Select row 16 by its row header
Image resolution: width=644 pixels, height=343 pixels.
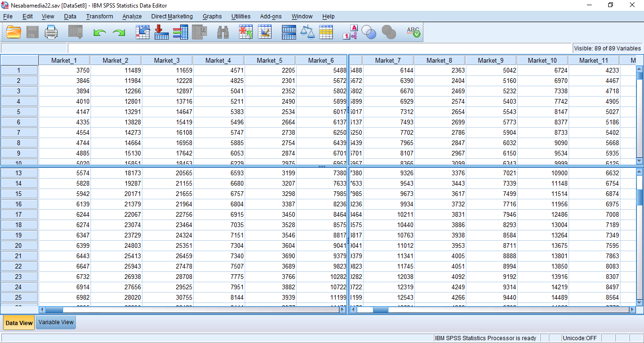(19, 204)
